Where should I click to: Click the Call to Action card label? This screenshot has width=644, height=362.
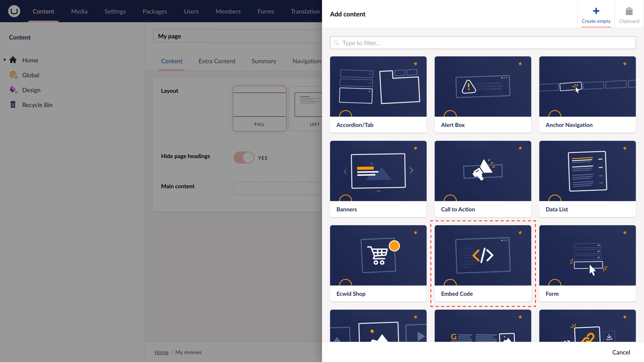coord(458,209)
